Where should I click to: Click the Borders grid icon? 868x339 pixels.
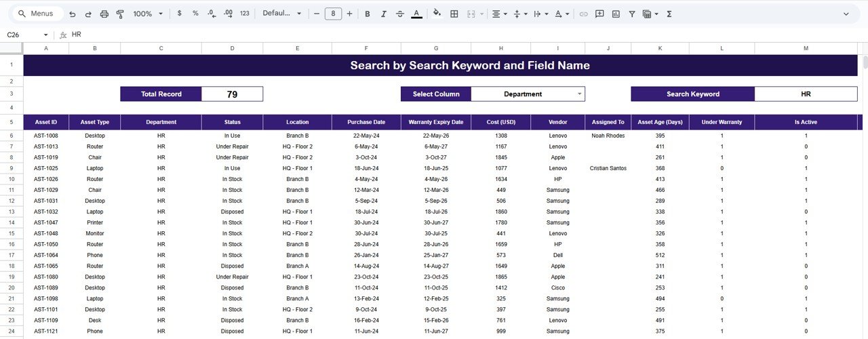click(454, 14)
